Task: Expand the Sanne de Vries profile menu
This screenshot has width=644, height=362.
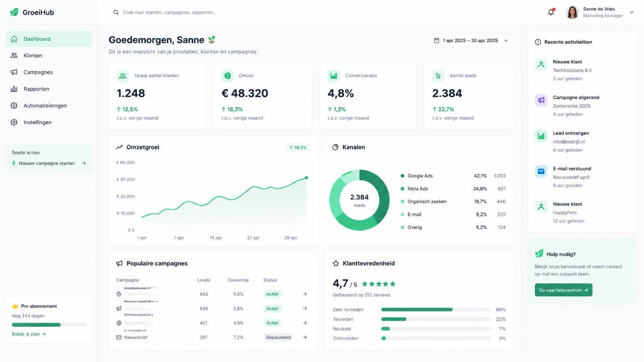Action: click(x=632, y=13)
